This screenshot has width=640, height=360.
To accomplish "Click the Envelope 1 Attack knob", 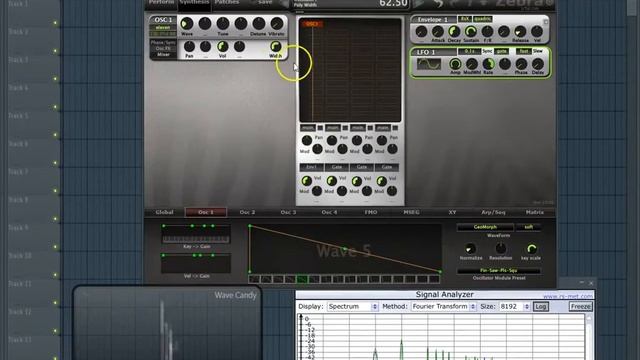I will tap(438, 31).
